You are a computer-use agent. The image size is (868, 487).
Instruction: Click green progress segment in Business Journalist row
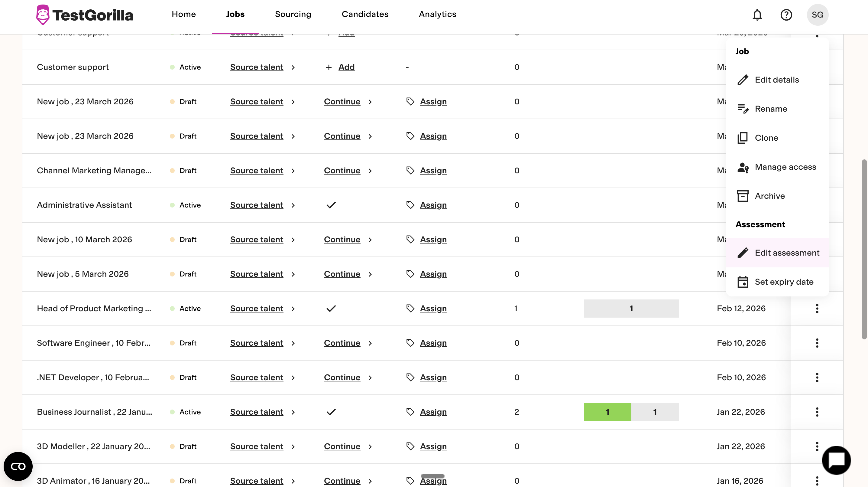pos(607,412)
